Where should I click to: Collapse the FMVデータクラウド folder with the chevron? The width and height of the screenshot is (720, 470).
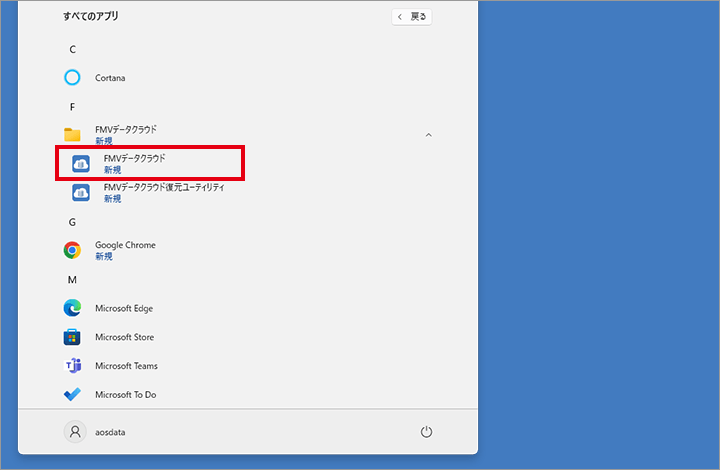click(429, 134)
